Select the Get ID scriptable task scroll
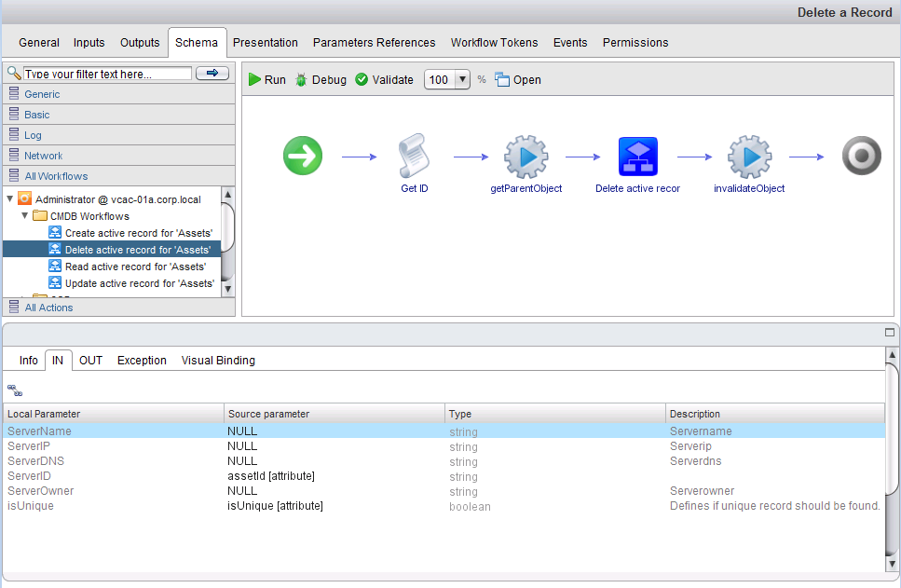901x588 pixels. [414, 156]
